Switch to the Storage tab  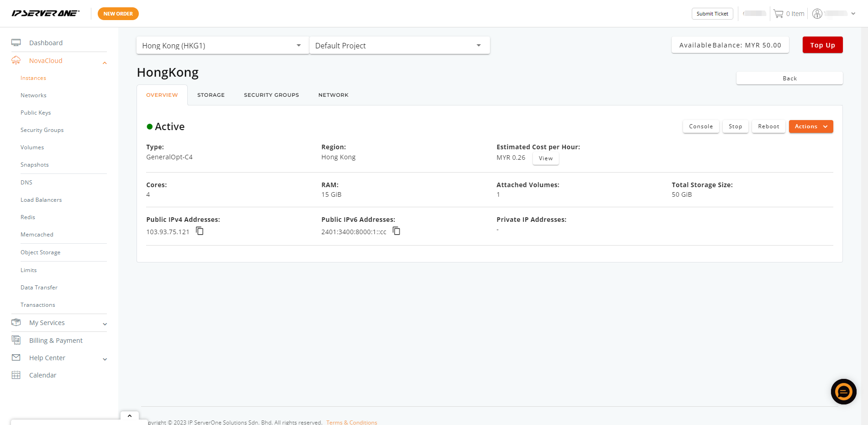[x=211, y=95]
